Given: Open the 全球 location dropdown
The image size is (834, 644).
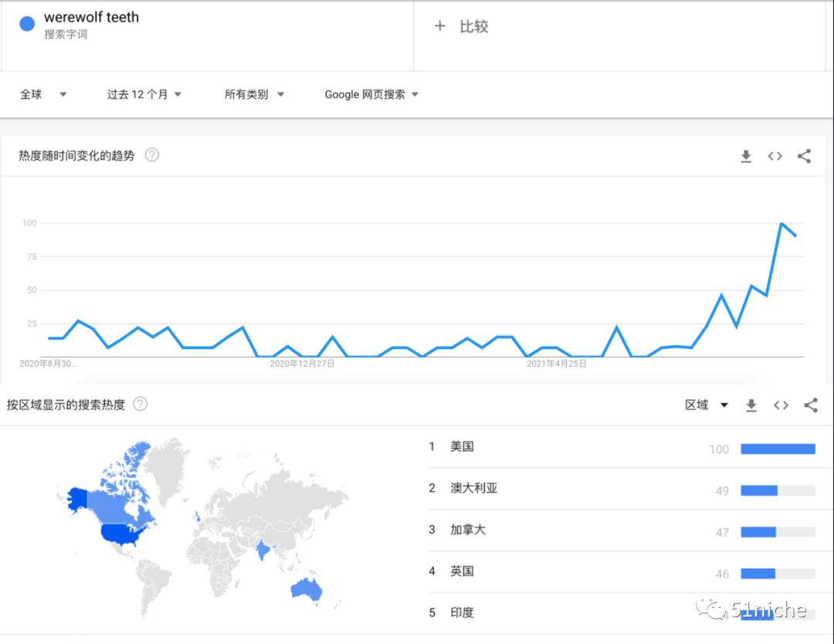Looking at the screenshot, I should coord(43,94).
